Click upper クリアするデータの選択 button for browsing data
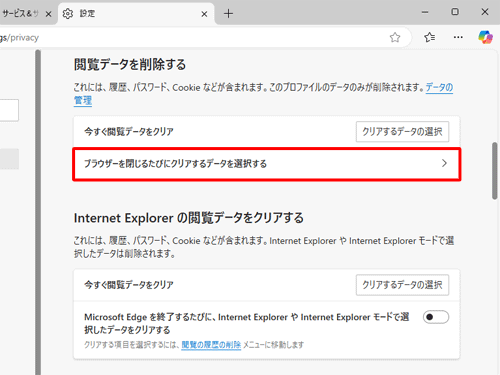 (x=402, y=132)
